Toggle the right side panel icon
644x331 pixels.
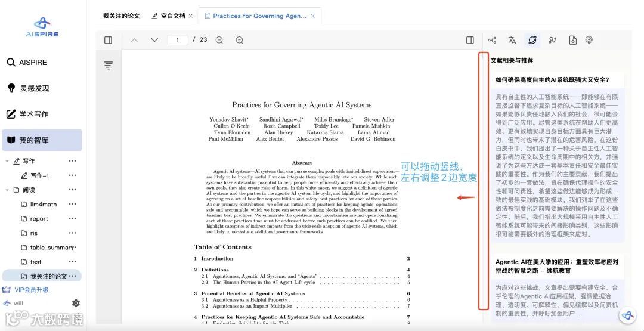(470, 40)
